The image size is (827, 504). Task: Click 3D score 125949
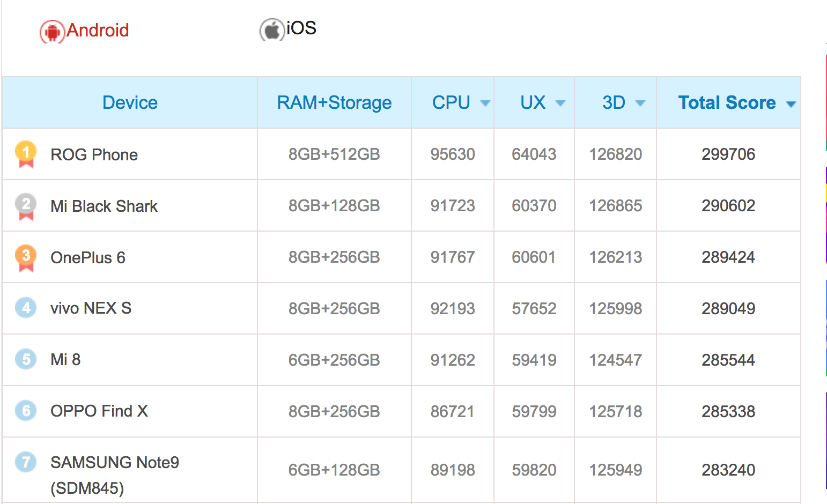coord(616,470)
